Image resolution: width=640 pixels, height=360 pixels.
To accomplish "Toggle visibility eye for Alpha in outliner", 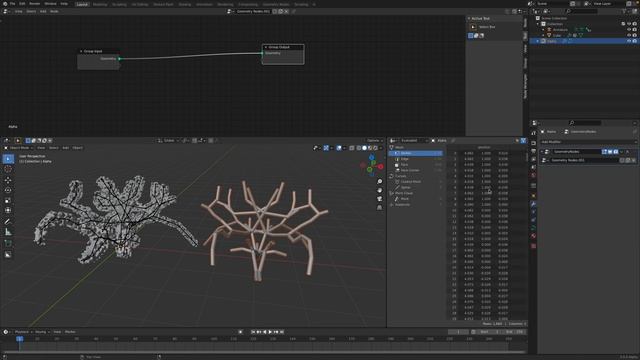I will (x=629, y=41).
